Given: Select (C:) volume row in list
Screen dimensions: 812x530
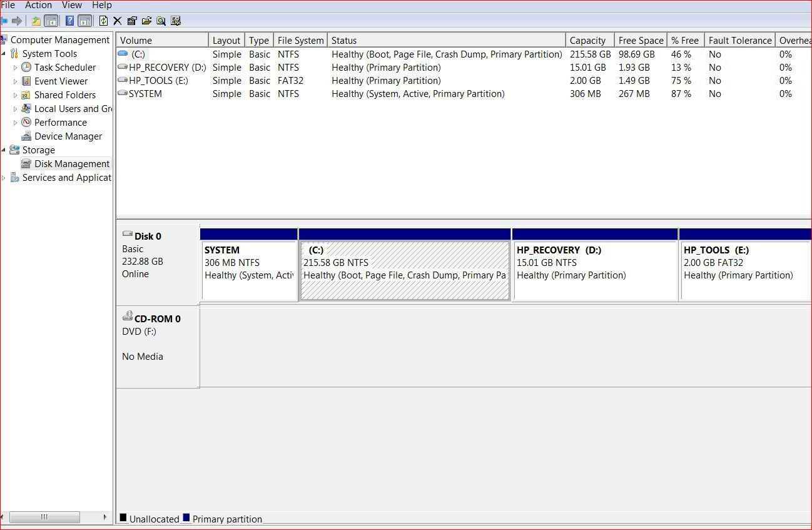Looking at the screenshot, I should [464, 54].
